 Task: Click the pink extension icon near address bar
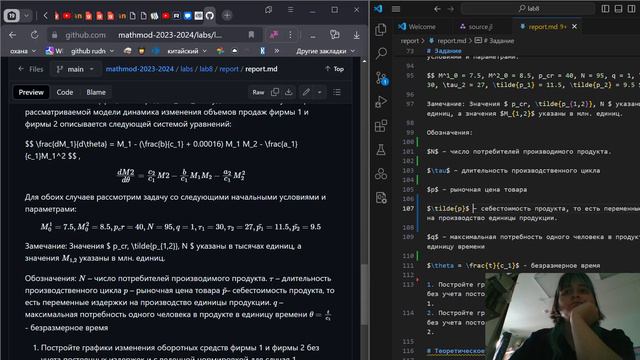(x=273, y=35)
